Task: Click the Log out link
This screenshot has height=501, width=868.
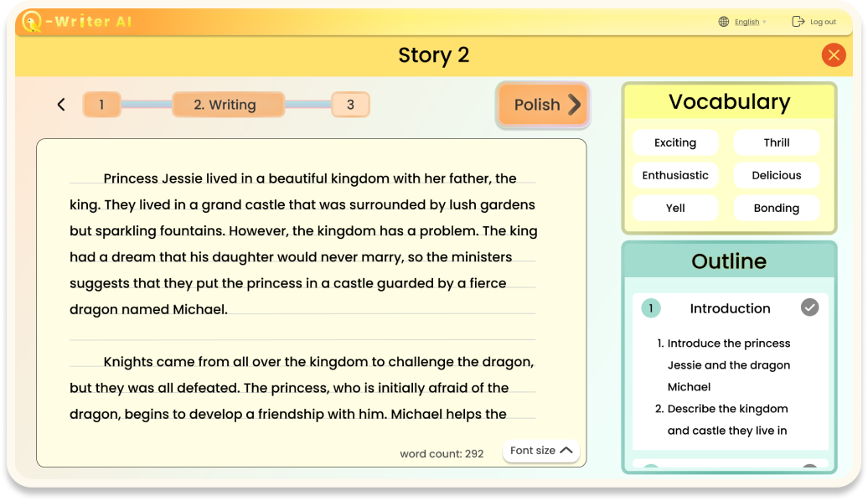Action: click(x=823, y=22)
